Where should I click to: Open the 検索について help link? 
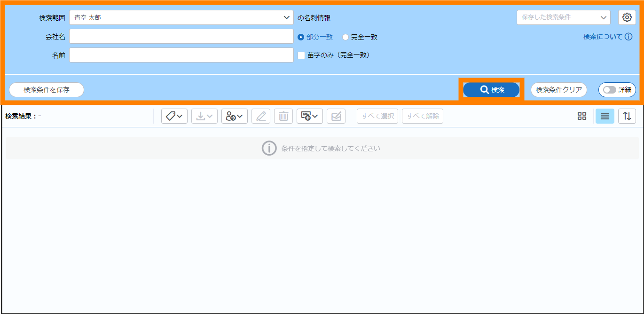(x=607, y=37)
